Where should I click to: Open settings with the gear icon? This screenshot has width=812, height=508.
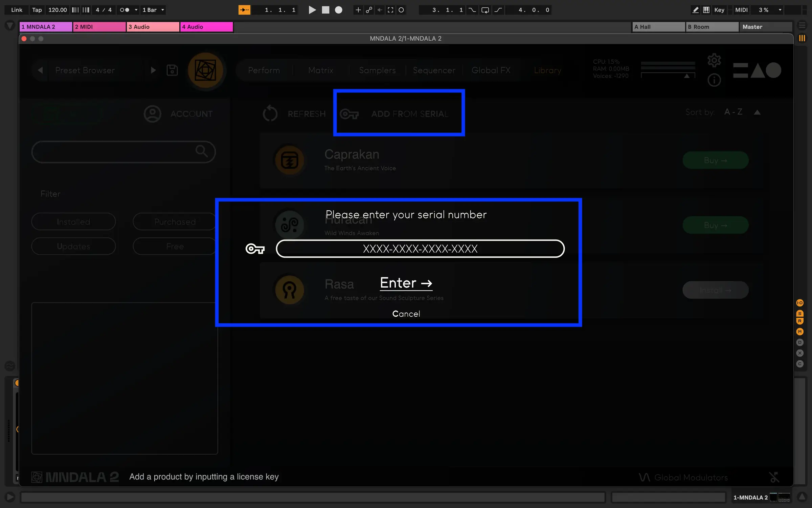coord(714,60)
